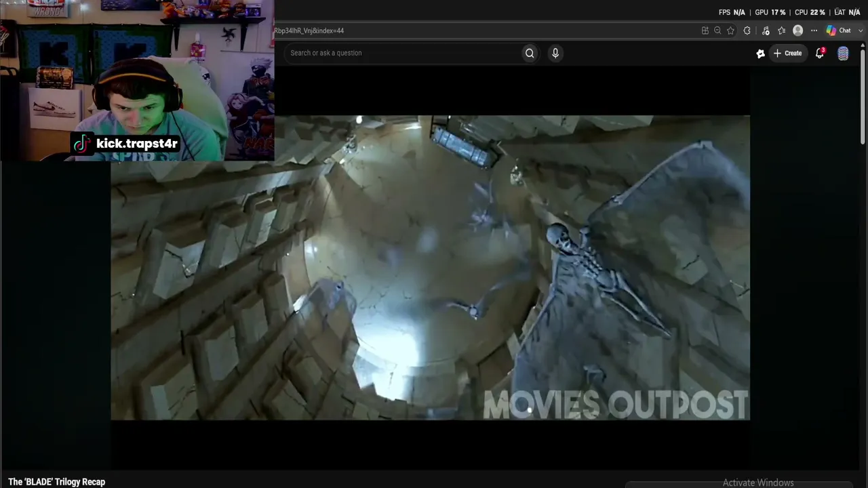Click the 'LAT N/A' overlay stat
Screen dimensions: 868x488
pyautogui.click(x=847, y=12)
